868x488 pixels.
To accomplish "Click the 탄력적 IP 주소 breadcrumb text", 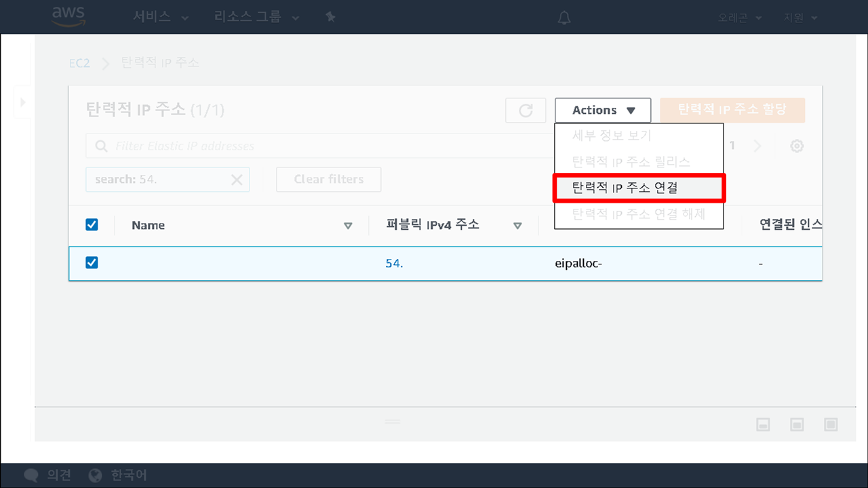I will coord(160,62).
